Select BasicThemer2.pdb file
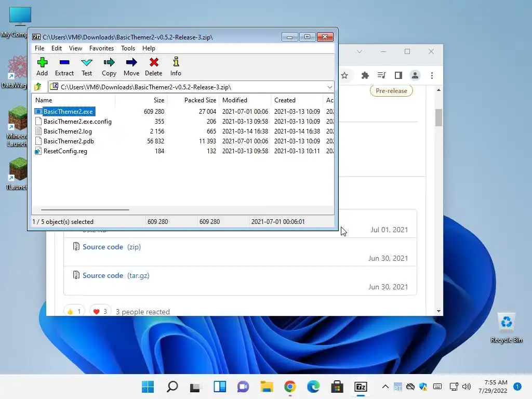The height and width of the screenshot is (399, 532). pyautogui.click(x=69, y=141)
